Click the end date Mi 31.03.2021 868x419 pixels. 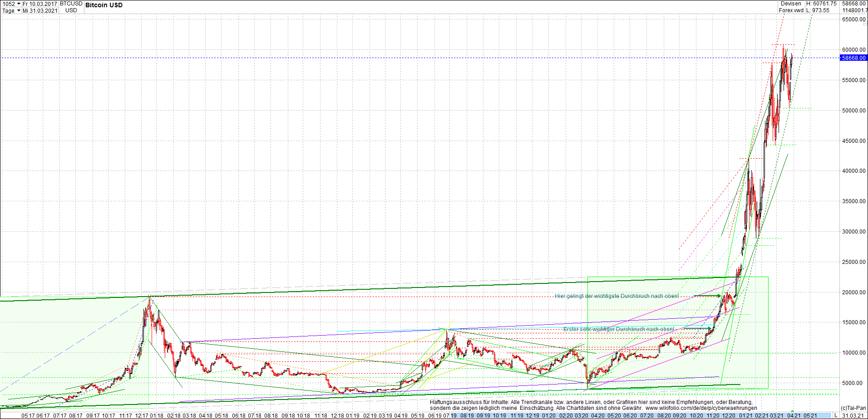pyautogui.click(x=40, y=10)
